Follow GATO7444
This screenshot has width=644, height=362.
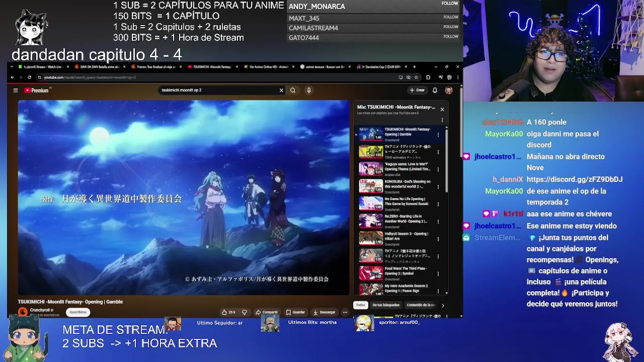(x=451, y=36)
